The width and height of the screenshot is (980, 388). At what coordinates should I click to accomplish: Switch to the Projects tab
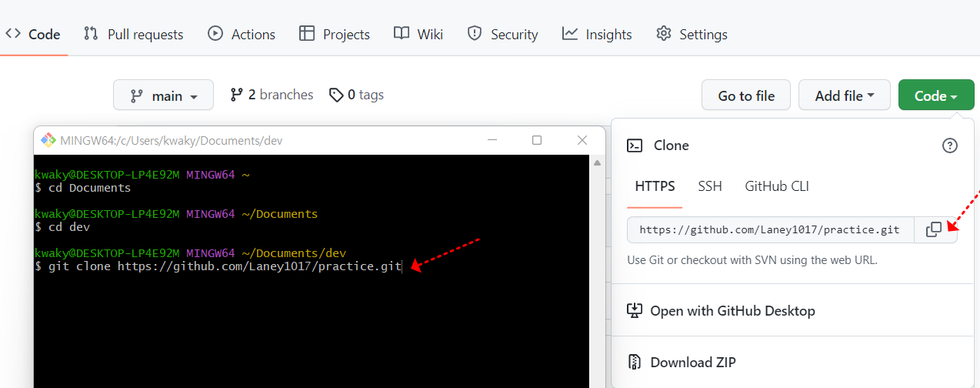335,35
